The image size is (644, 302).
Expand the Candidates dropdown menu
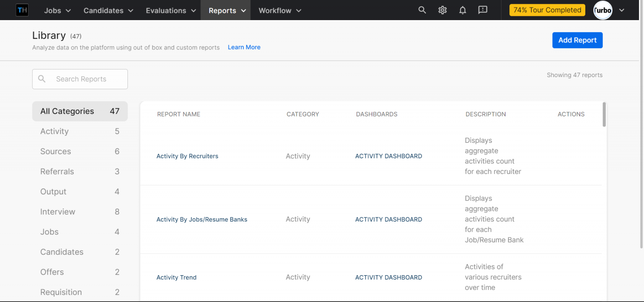[108, 10]
